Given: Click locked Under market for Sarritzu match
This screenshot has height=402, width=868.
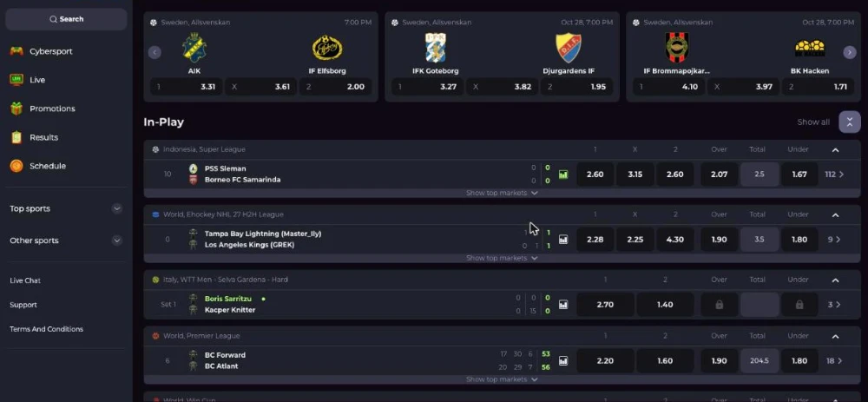Looking at the screenshot, I should click(x=799, y=305).
